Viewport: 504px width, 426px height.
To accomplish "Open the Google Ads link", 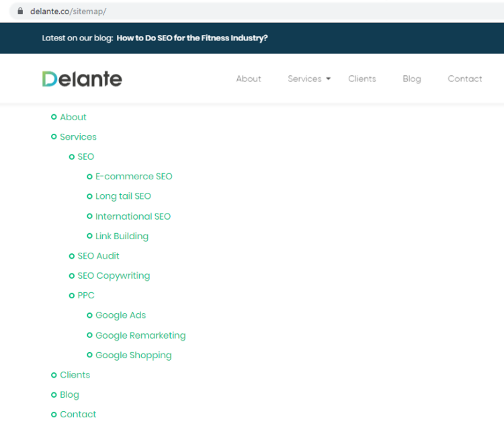I will click(121, 315).
